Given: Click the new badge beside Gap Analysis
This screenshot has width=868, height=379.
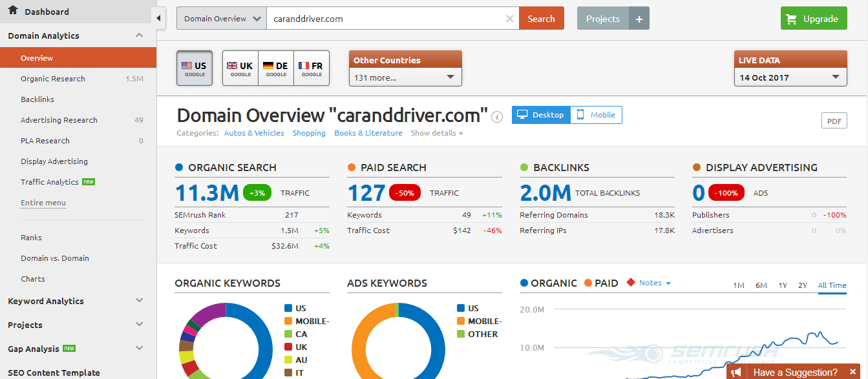Looking at the screenshot, I should click(x=69, y=349).
